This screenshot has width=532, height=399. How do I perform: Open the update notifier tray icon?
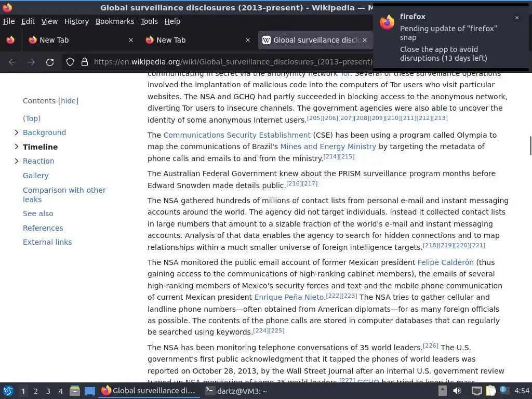pyautogui.click(x=504, y=391)
